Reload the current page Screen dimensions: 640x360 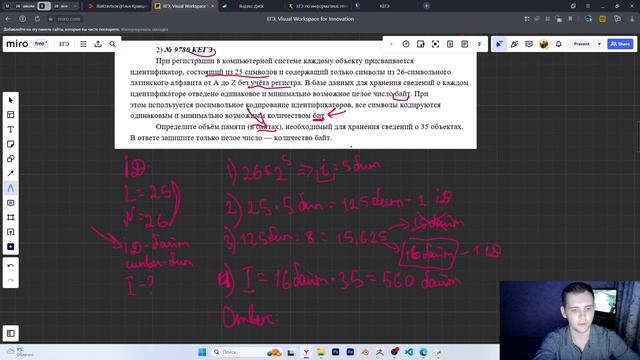[x=37, y=19]
